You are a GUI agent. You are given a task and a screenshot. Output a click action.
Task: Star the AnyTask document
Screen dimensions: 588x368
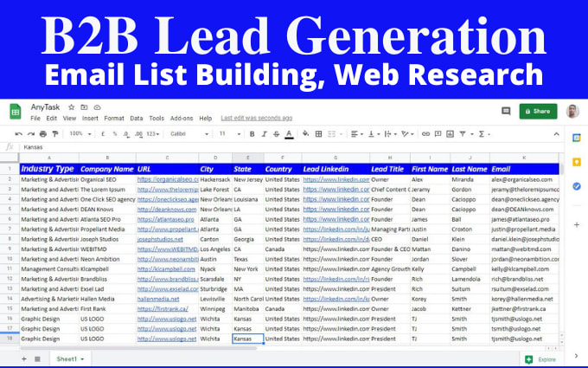[x=71, y=107]
